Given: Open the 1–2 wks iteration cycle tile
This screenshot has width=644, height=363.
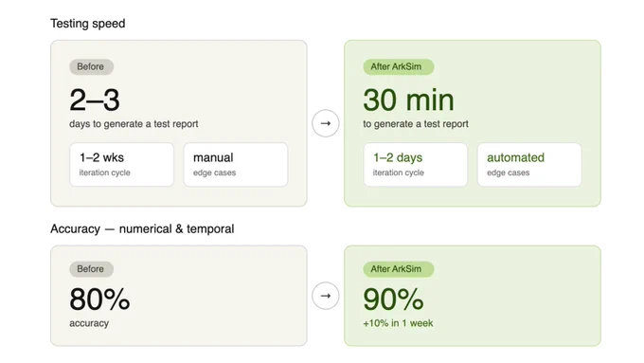Looking at the screenshot, I should tap(121, 164).
